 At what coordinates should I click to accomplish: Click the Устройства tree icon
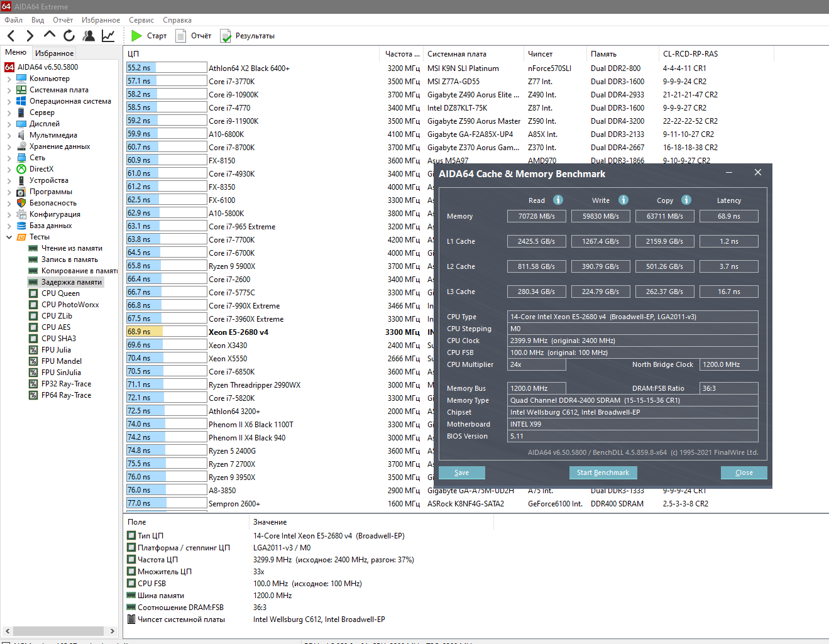pos(21,180)
